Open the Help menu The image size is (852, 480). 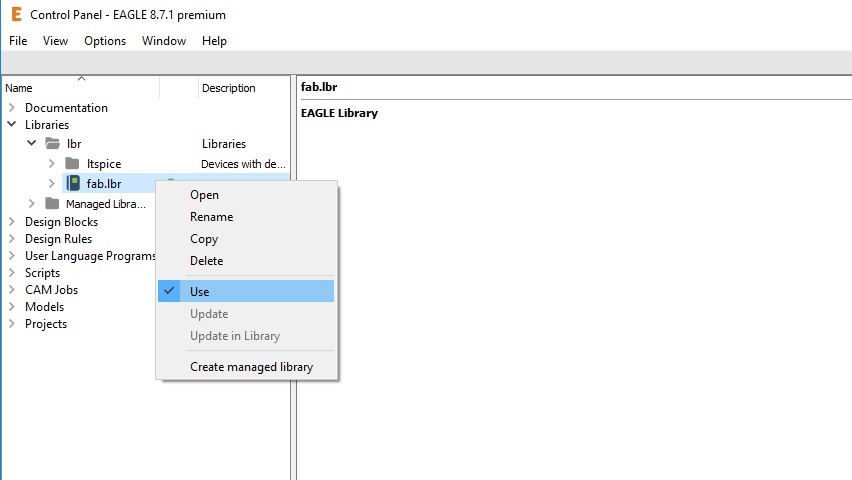214,41
